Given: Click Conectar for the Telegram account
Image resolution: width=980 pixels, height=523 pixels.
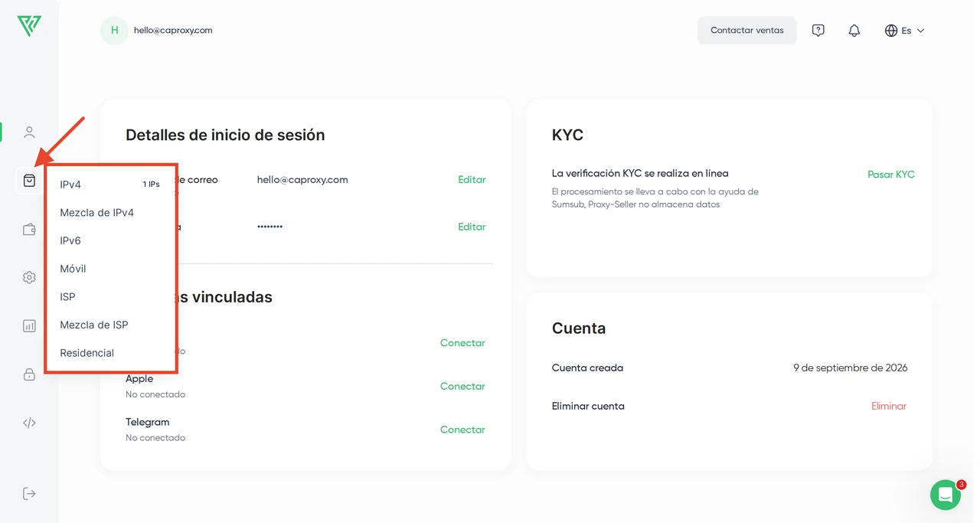Looking at the screenshot, I should click(462, 430).
